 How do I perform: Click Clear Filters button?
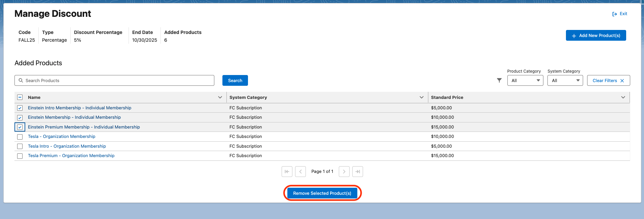coord(608,80)
